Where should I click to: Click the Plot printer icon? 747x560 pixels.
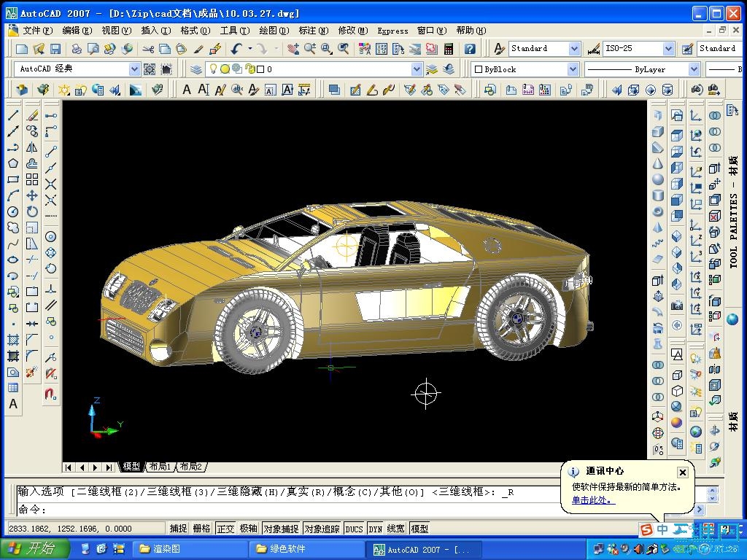pyautogui.click(x=76, y=49)
